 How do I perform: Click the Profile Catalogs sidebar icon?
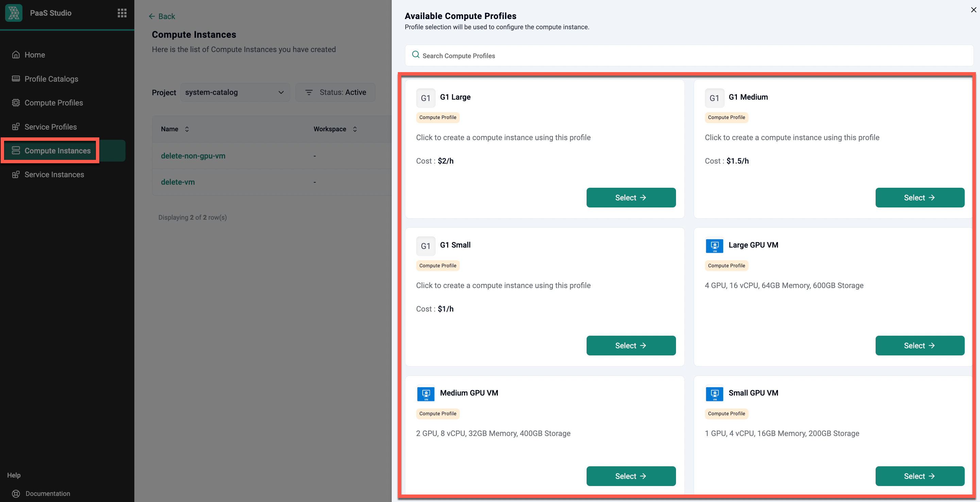pos(16,79)
